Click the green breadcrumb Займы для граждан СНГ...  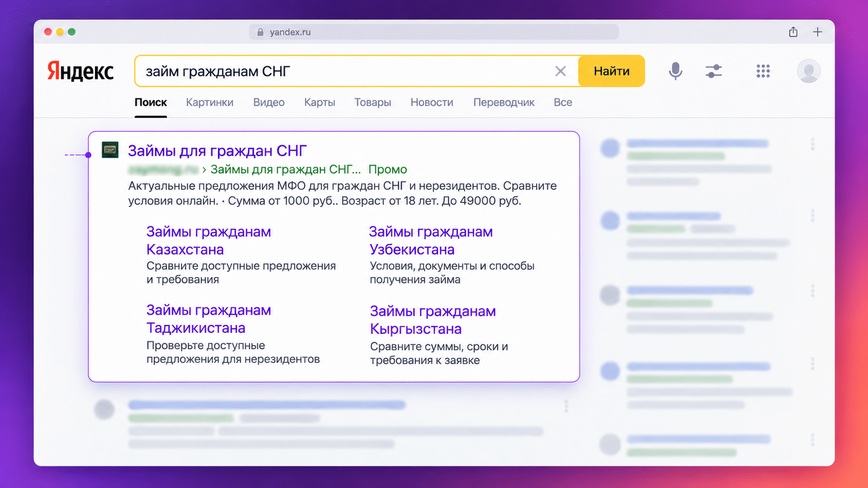coord(286,169)
